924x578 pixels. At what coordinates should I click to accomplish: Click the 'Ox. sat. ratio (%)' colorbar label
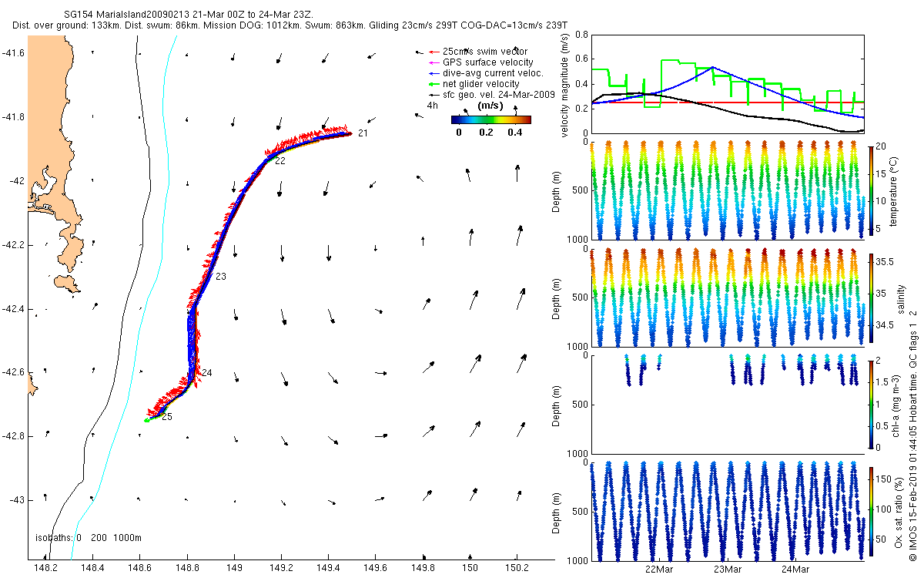[900, 511]
